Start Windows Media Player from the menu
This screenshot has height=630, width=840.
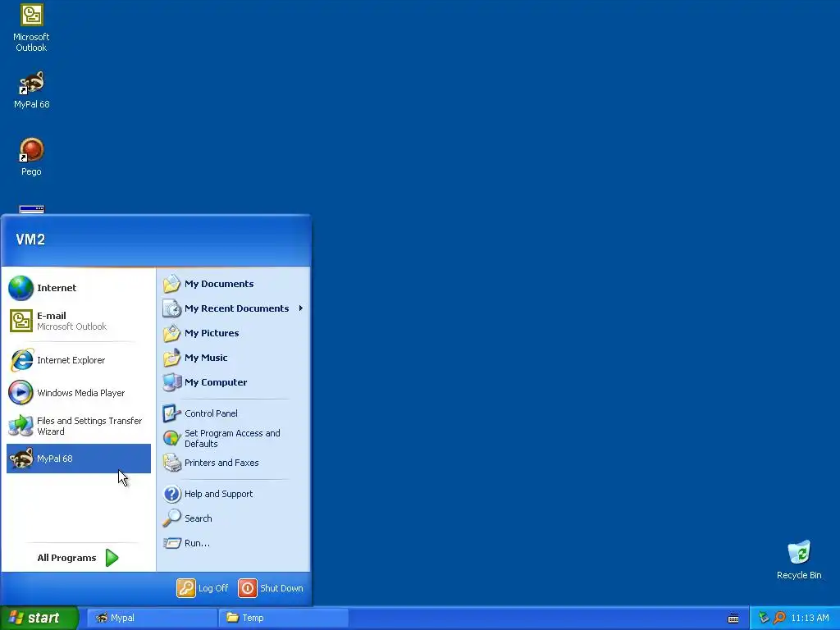[78, 393]
